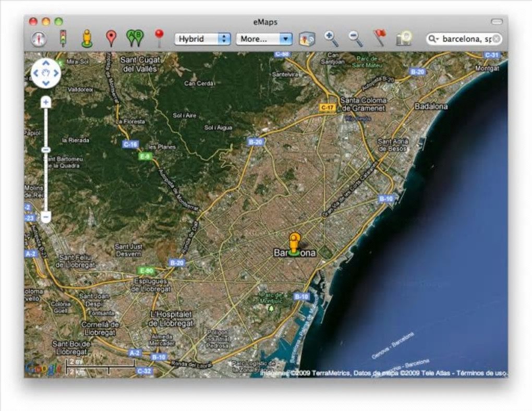Click the compass icon in the toolbar
Screen dimensions: 532x411
pyautogui.click(x=39, y=39)
